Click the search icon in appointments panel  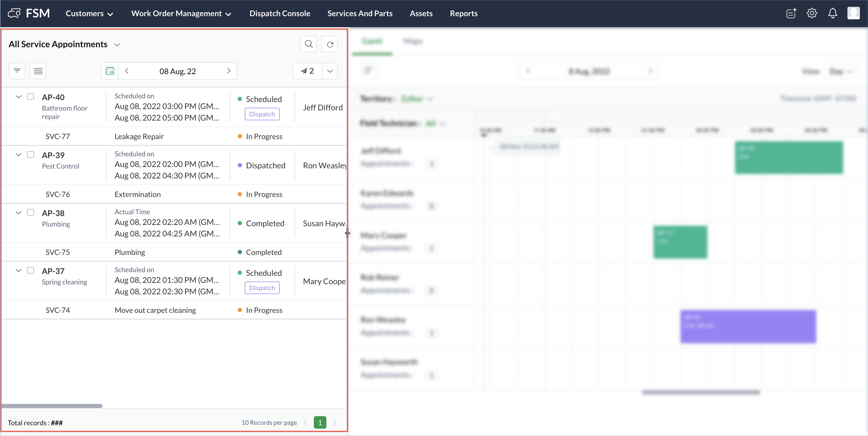point(308,44)
